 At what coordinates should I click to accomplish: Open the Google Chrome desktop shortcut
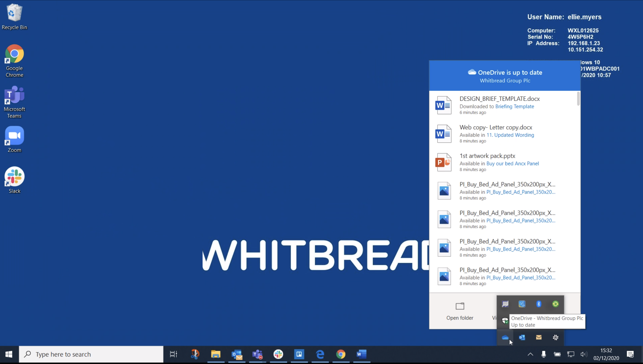point(14,61)
